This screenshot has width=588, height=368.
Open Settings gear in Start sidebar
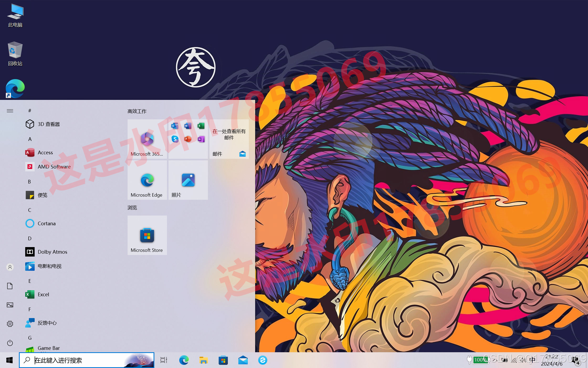pyautogui.click(x=10, y=324)
